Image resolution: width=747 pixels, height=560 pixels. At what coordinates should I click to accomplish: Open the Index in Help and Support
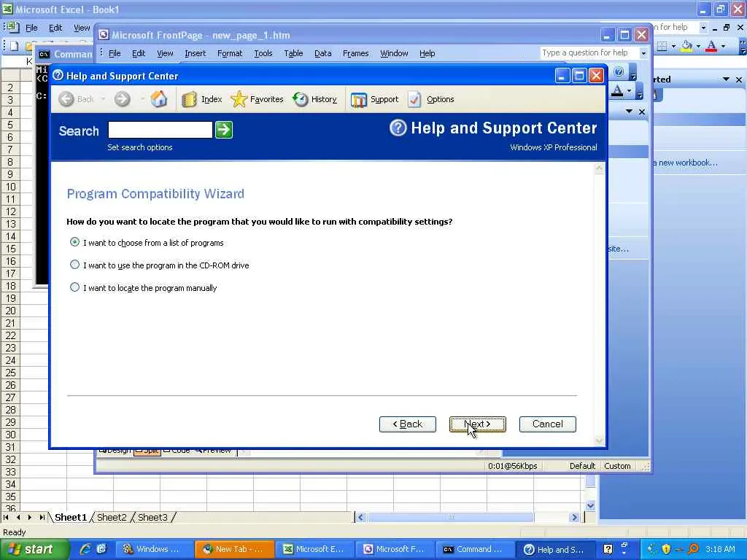coord(202,99)
